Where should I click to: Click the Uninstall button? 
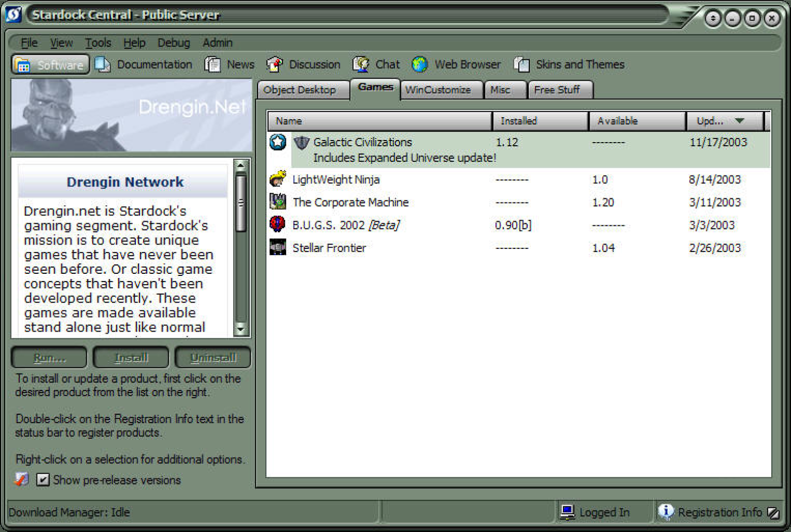pyautogui.click(x=213, y=358)
